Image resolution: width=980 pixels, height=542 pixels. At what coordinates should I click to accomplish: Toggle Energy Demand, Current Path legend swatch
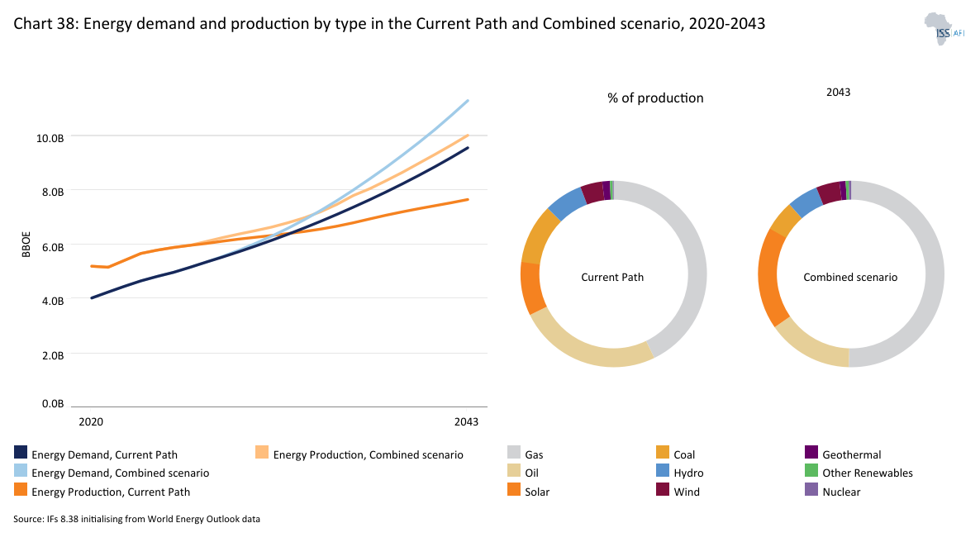click(21, 453)
